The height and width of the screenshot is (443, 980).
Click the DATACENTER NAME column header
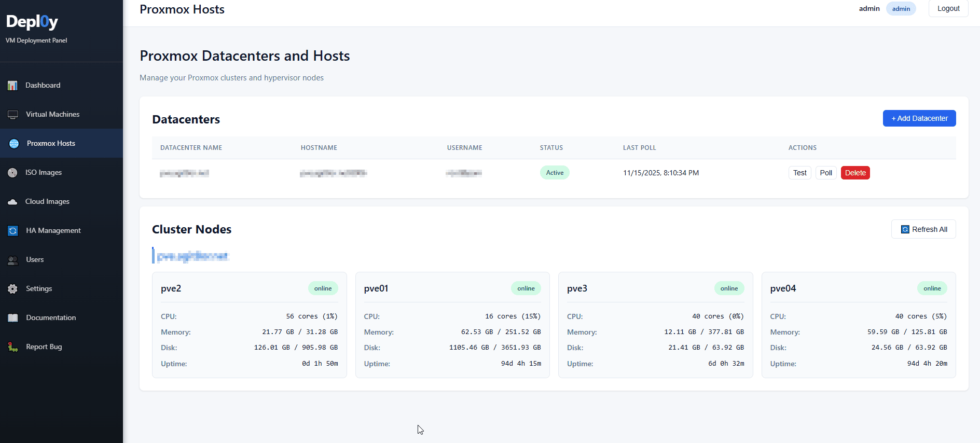pyautogui.click(x=191, y=148)
